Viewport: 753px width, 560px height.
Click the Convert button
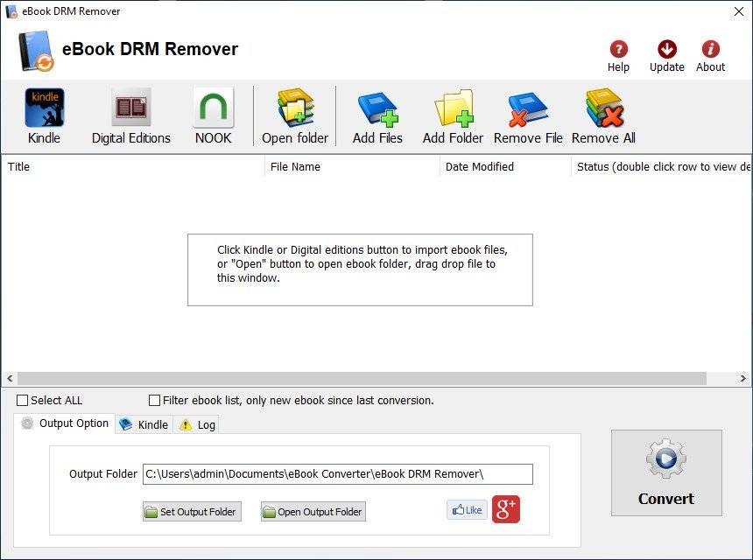click(x=666, y=472)
